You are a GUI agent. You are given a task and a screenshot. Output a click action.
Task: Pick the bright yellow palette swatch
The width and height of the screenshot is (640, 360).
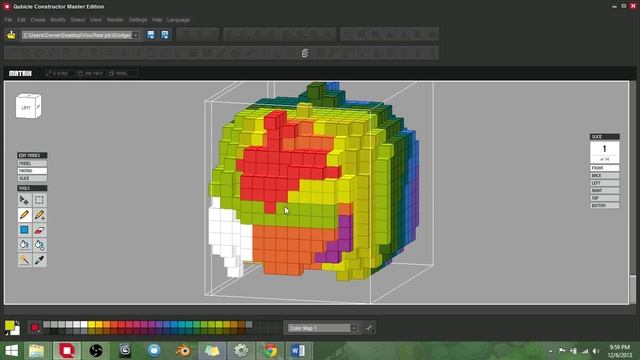click(x=91, y=324)
